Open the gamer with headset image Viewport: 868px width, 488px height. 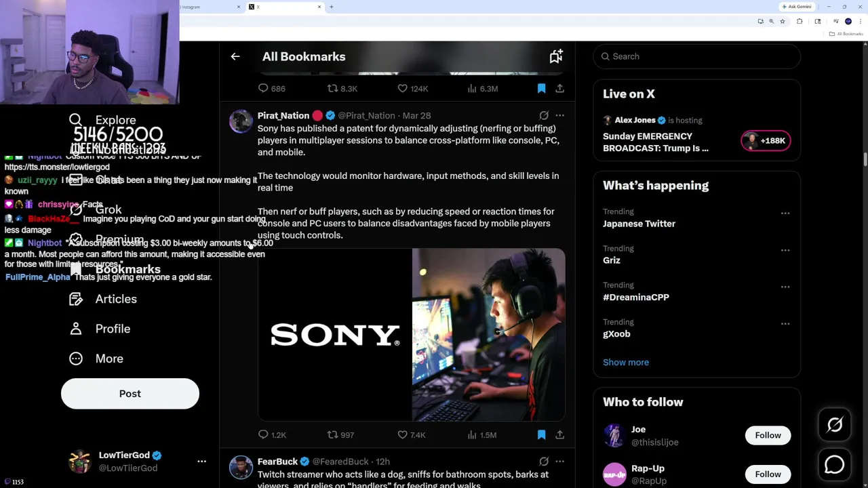click(x=488, y=335)
